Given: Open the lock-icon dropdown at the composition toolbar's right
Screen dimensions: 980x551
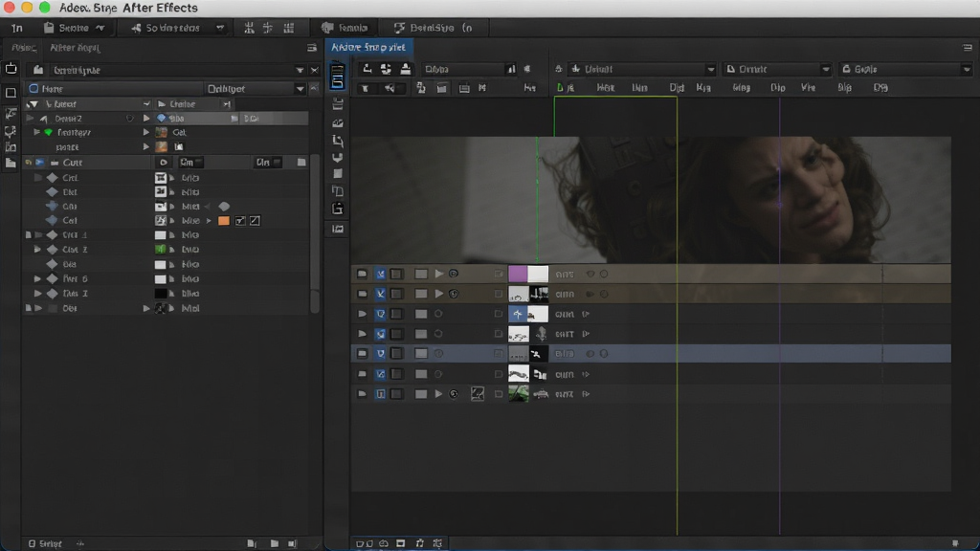Looking at the screenshot, I should [x=905, y=69].
